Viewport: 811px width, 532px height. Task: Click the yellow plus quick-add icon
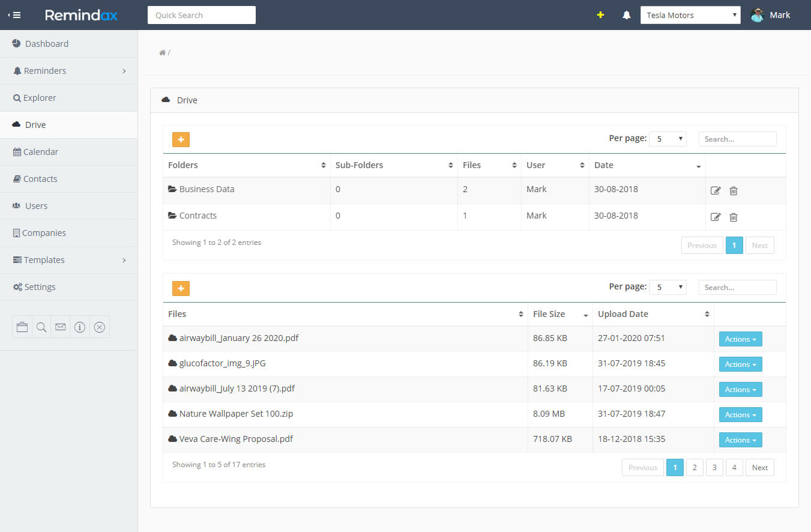[600, 15]
